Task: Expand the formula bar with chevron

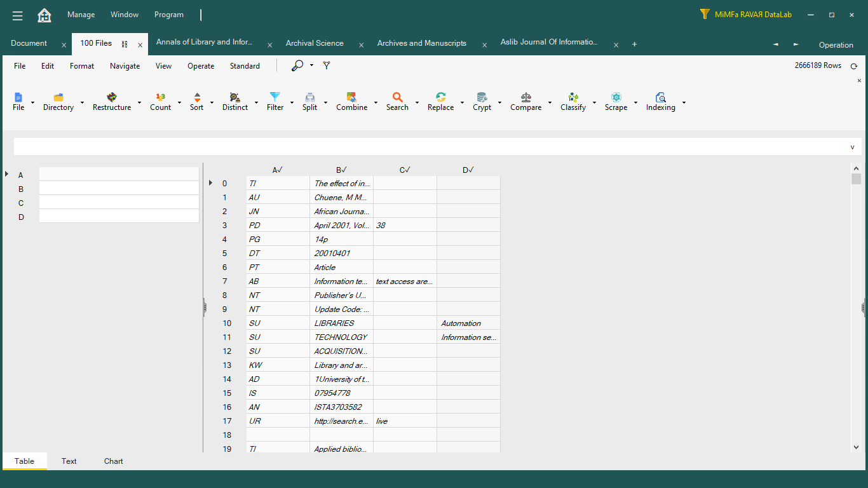Action: (x=852, y=147)
